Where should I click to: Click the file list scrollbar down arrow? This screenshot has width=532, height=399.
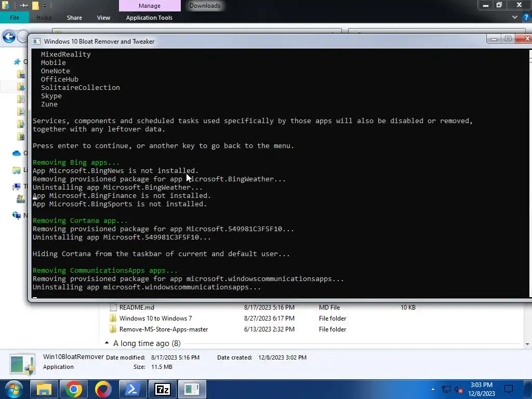coord(527,344)
